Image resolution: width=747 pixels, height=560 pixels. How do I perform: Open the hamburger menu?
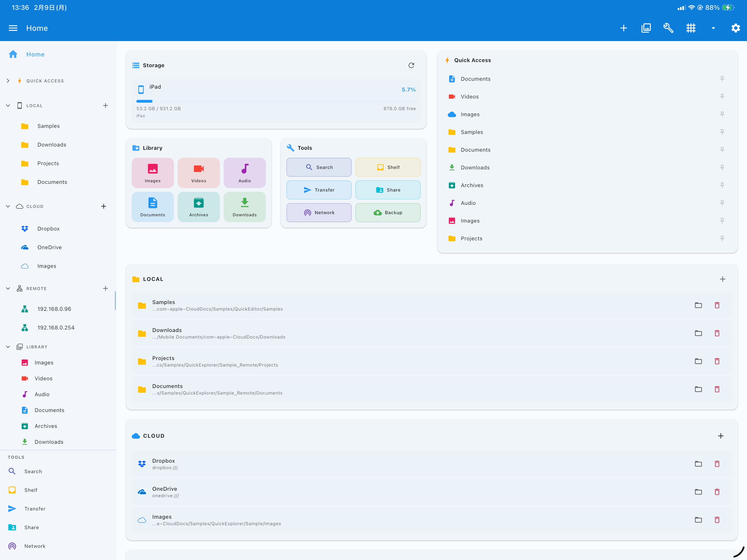pos(13,28)
